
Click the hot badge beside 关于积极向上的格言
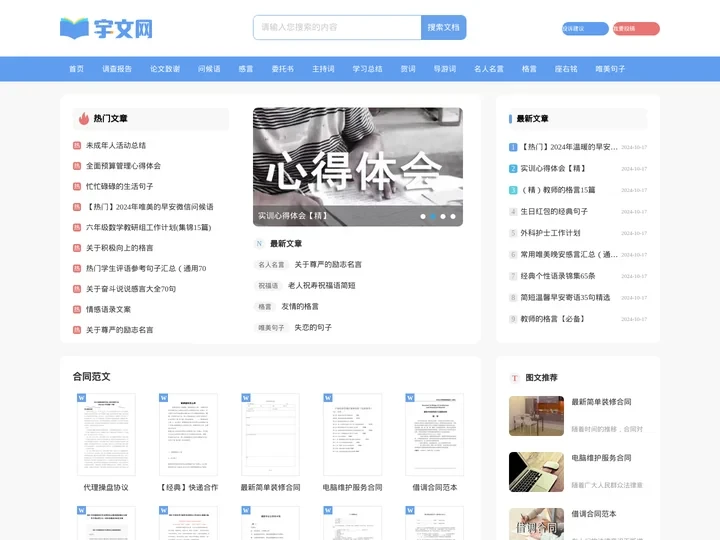(x=77, y=248)
